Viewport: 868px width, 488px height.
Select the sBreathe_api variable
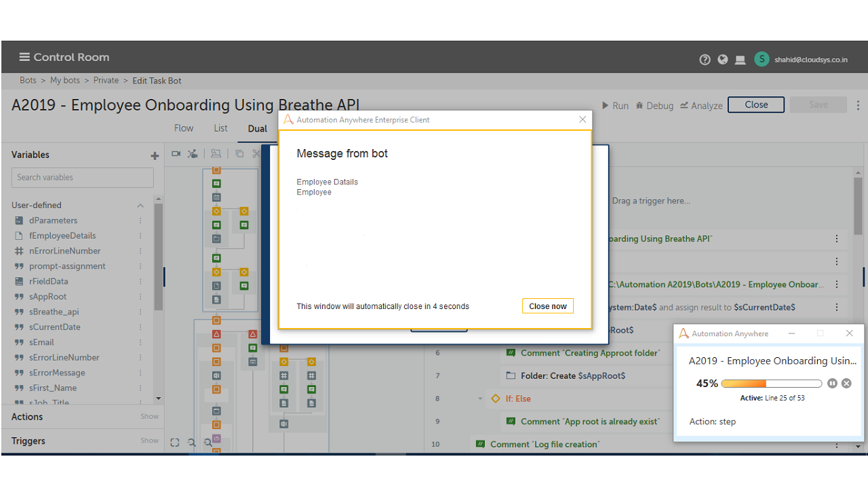click(54, 312)
